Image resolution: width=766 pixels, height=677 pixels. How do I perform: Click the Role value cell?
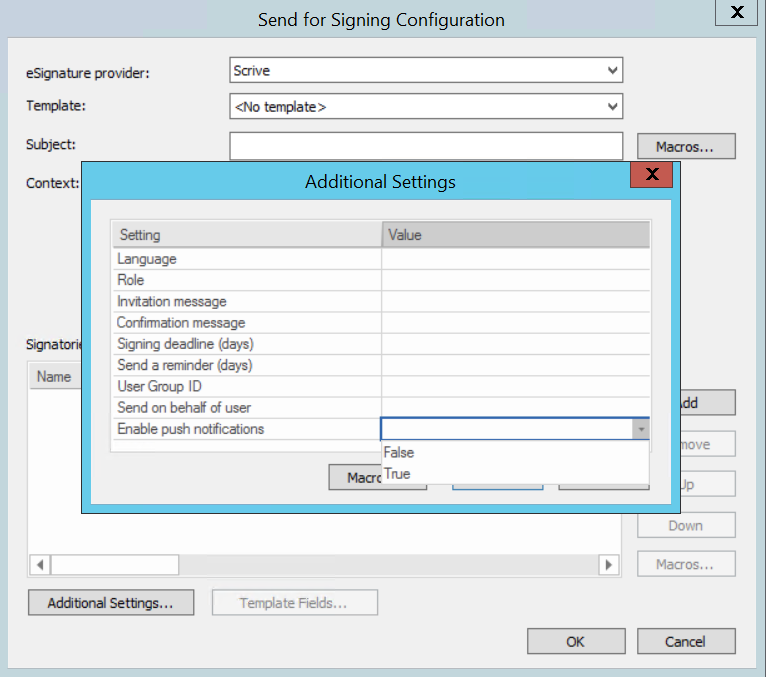[x=516, y=280]
